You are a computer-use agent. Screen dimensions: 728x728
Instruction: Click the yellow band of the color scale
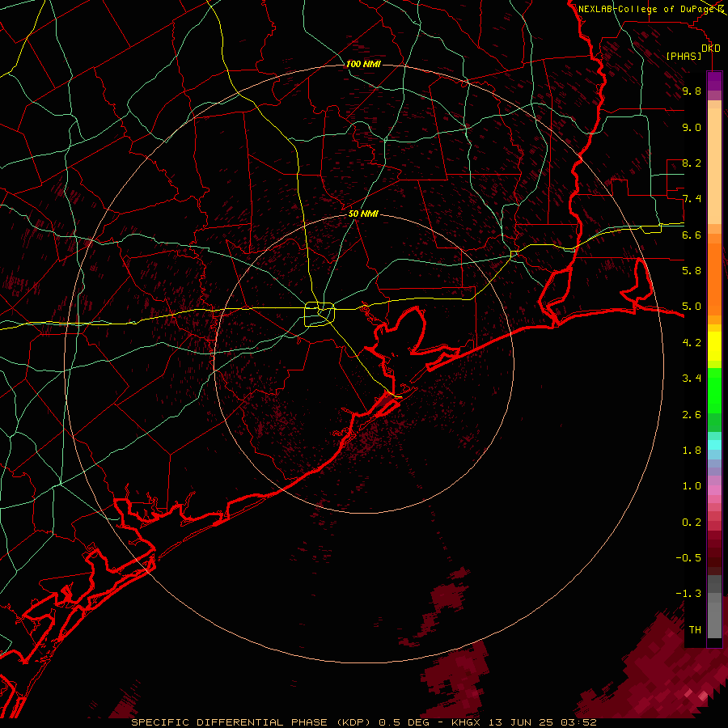[714, 346]
